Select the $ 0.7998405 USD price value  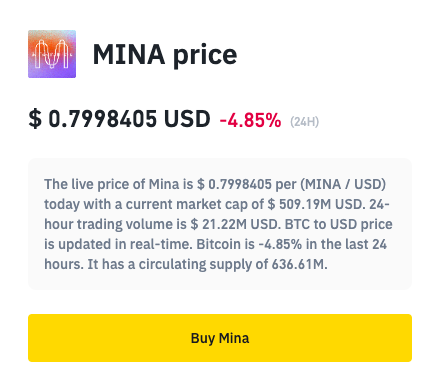coord(119,119)
